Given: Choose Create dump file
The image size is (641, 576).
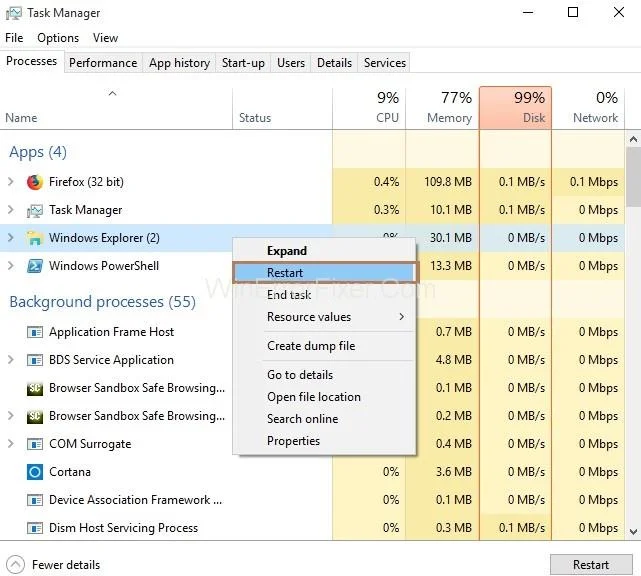Looking at the screenshot, I should pyautogui.click(x=325, y=346).
